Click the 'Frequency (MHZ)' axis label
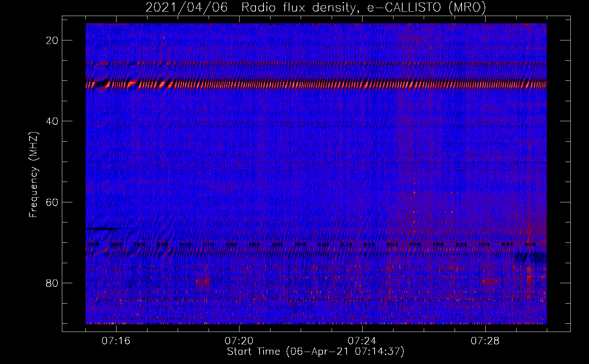Screen dimensions: 589x364 [33, 175]
